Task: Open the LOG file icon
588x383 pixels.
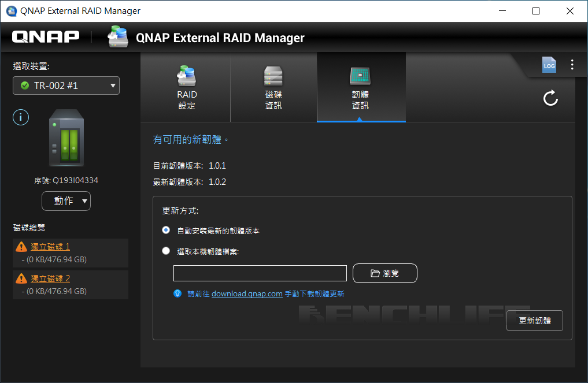Action: tap(549, 65)
